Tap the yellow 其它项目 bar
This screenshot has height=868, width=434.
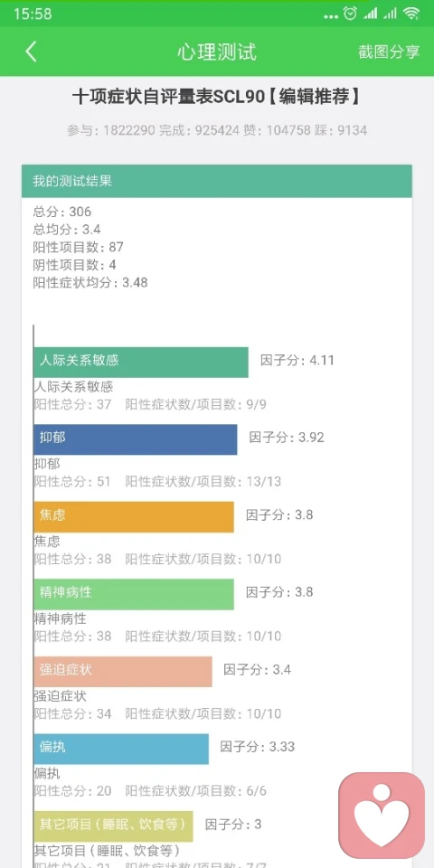pyautogui.click(x=114, y=826)
